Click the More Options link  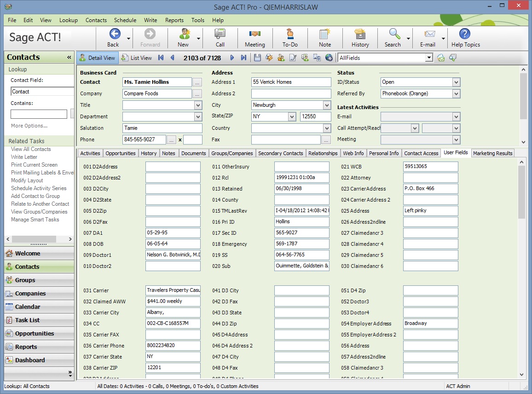29,126
